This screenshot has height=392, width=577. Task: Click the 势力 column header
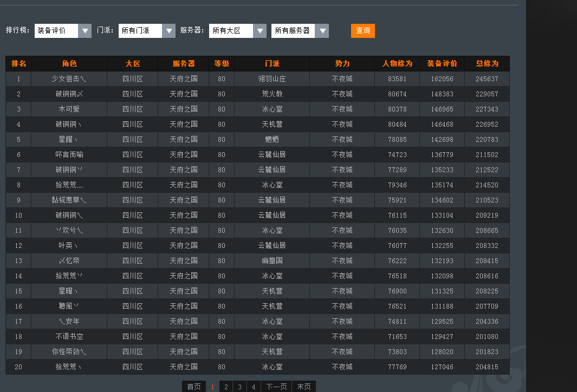342,63
